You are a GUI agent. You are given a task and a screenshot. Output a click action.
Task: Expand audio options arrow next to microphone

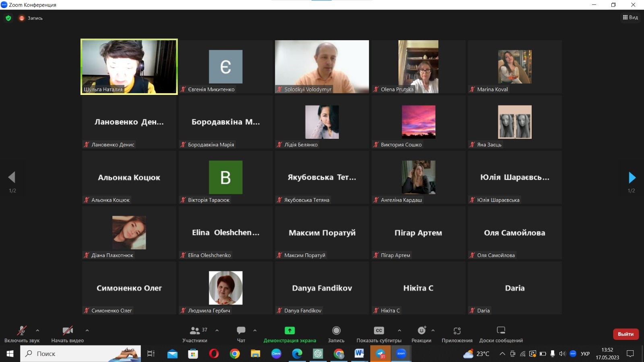[x=37, y=330]
